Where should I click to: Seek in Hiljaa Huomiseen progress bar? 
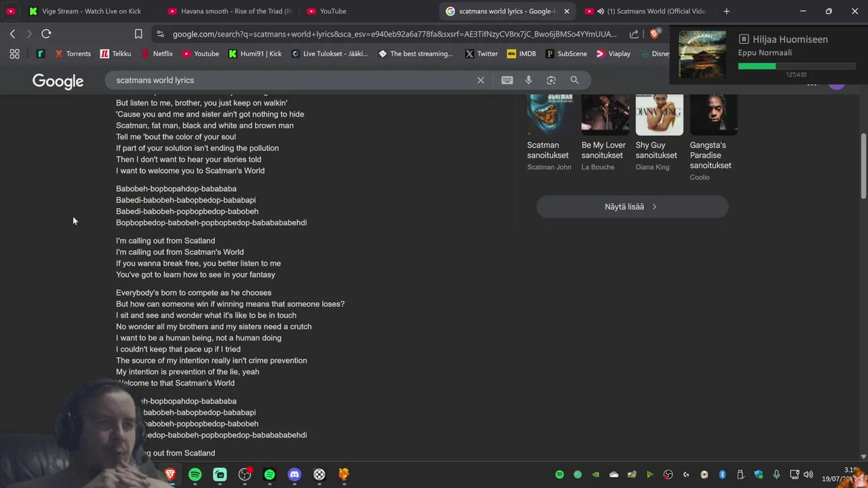coord(796,66)
